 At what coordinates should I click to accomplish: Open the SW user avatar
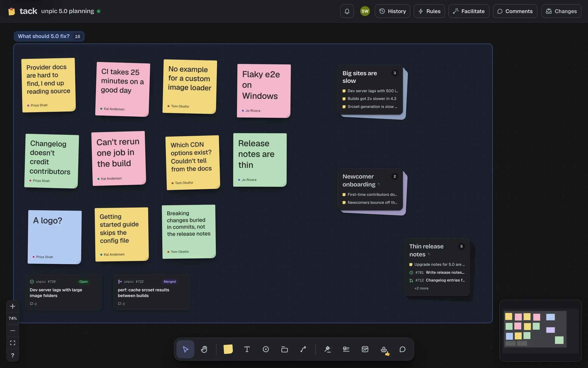pyautogui.click(x=365, y=11)
